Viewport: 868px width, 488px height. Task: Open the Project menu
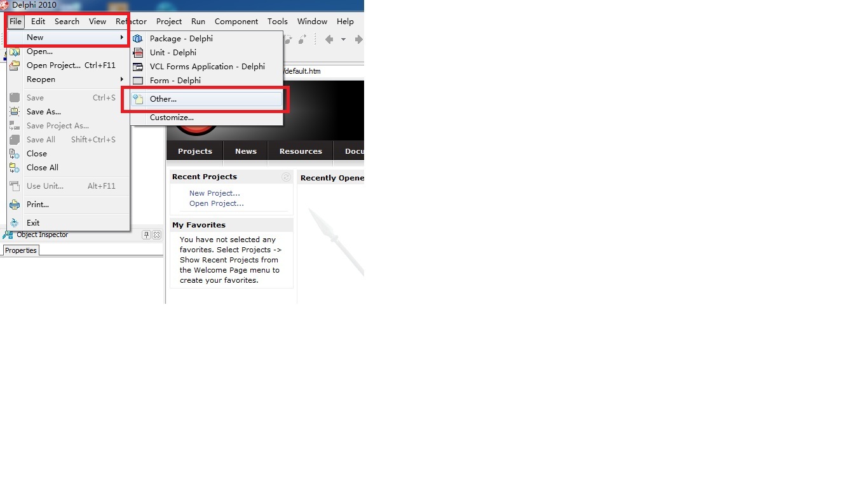coord(169,21)
